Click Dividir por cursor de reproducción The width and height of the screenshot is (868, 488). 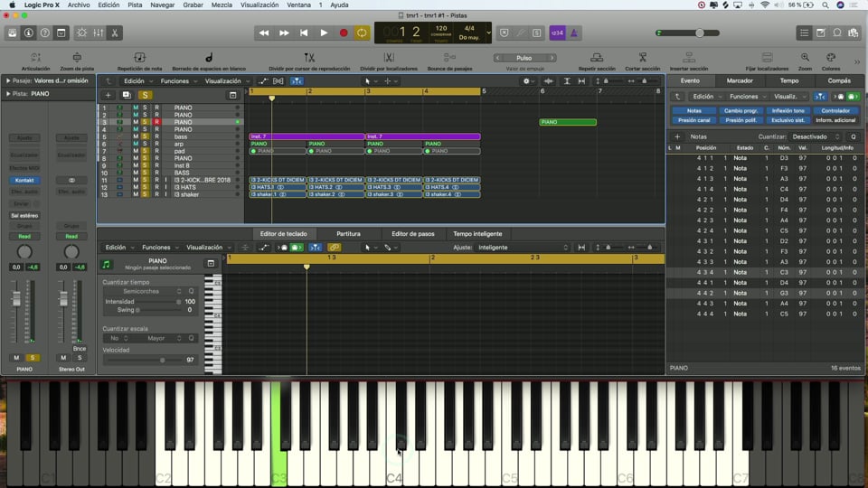tap(309, 61)
